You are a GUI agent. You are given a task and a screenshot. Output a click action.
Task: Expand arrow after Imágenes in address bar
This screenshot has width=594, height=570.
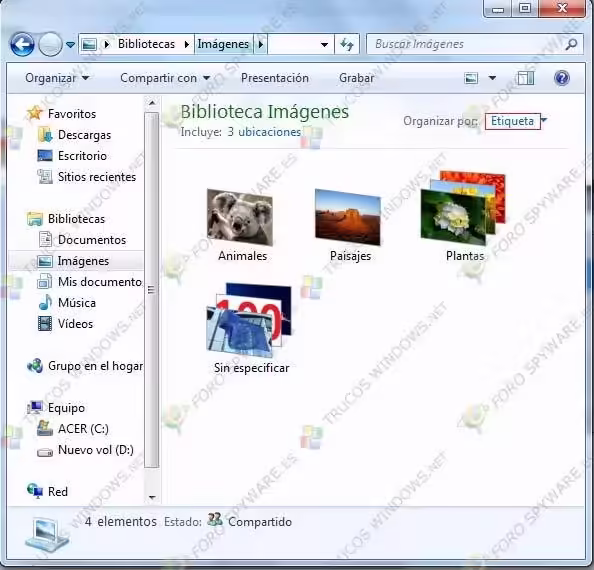(261, 44)
